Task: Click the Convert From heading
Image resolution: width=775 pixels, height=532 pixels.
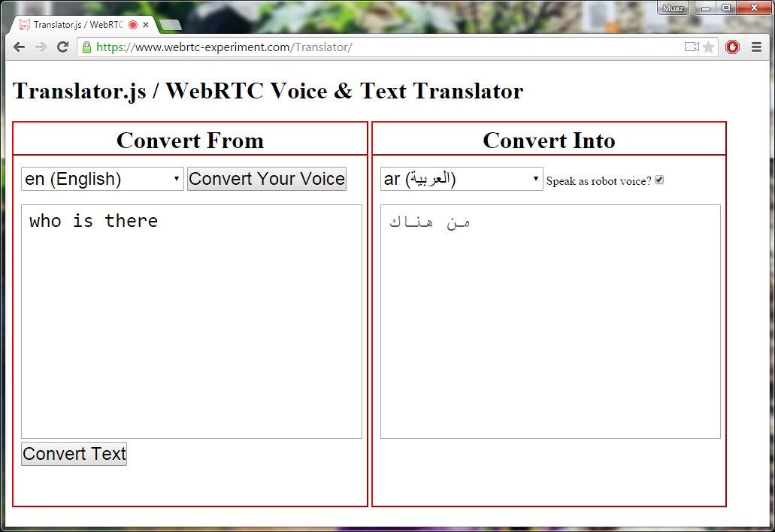Action: coord(190,141)
